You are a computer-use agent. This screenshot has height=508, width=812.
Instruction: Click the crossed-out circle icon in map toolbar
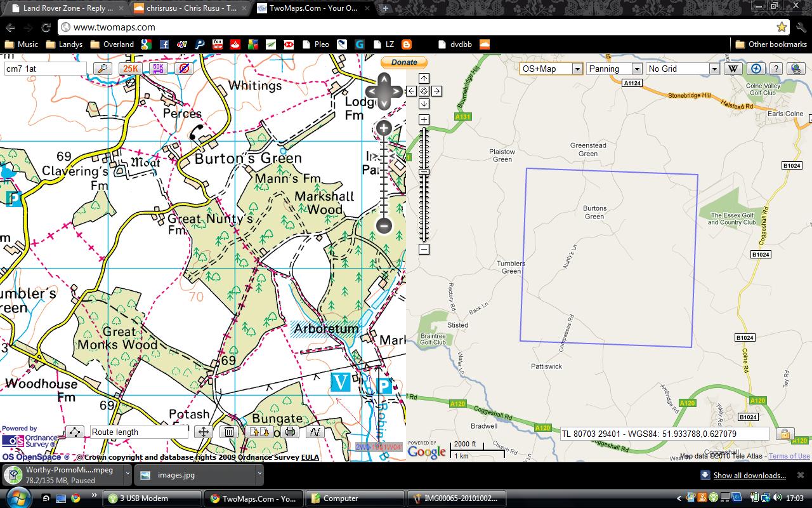click(x=184, y=69)
